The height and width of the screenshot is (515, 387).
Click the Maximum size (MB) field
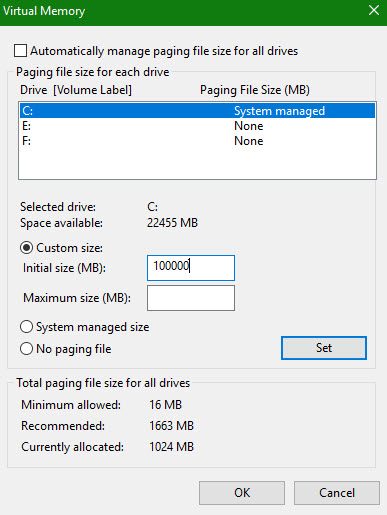(191, 298)
